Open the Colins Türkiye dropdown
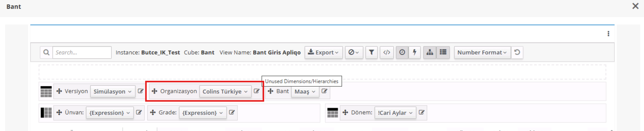The image size is (644, 131). pos(225,91)
